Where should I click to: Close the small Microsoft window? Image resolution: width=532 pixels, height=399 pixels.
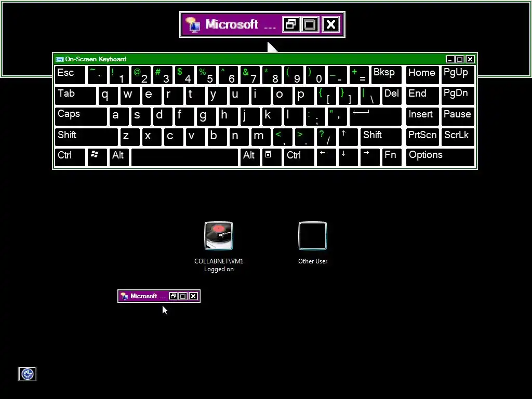(x=193, y=296)
